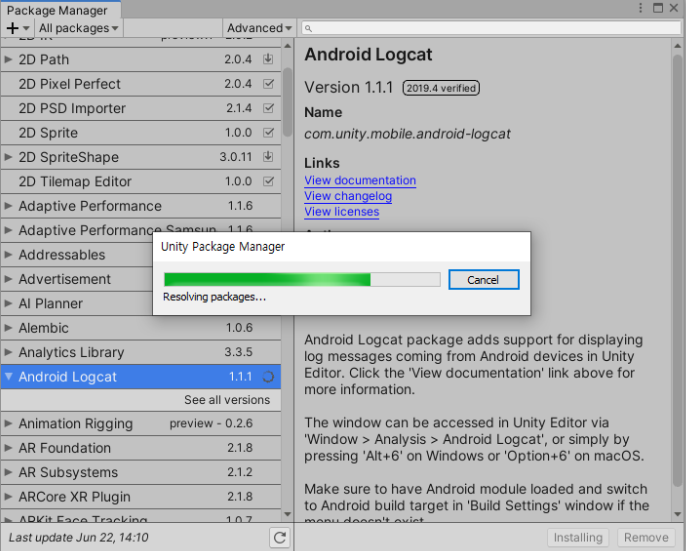
Task: Click the package list scroll-up arrow
Action: (x=287, y=46)
